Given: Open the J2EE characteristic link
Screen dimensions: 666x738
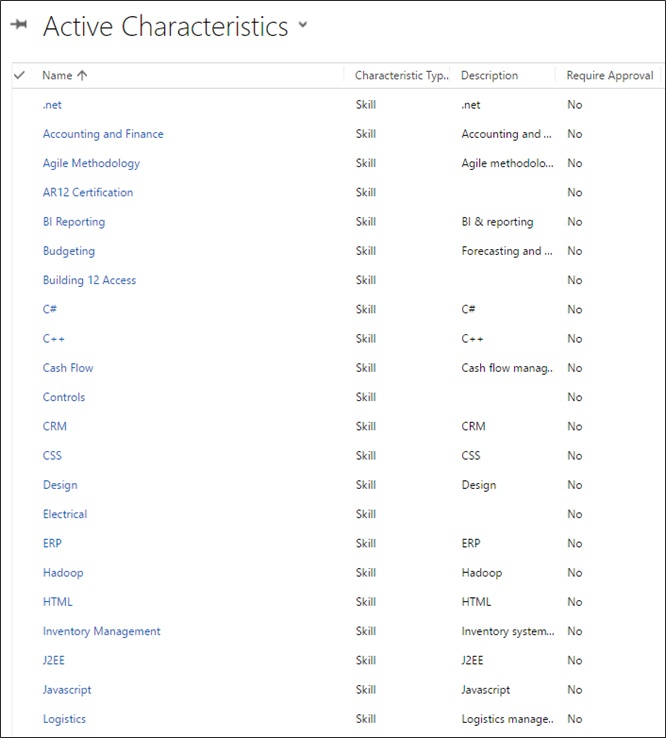Looking at the screenshot, I should click(54, 660).
